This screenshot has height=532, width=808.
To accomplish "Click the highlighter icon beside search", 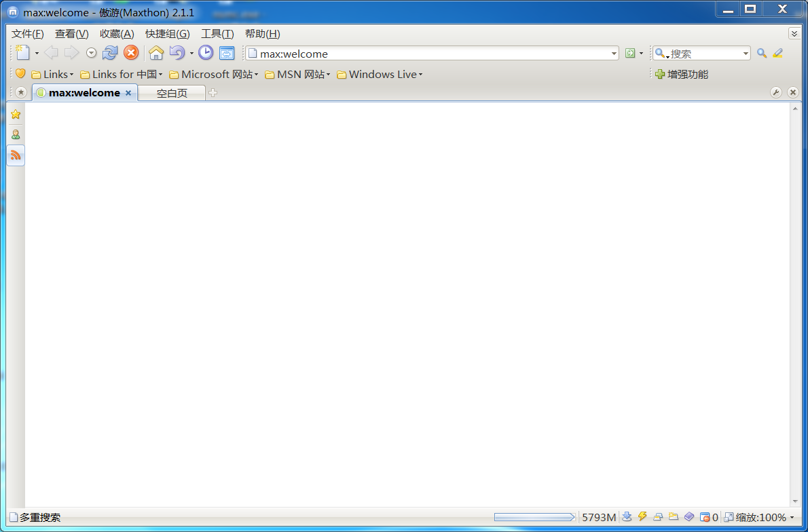I will tap(777, 54).
